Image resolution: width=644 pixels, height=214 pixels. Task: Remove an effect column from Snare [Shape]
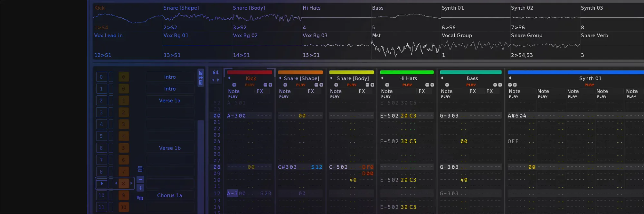point(316,85)
